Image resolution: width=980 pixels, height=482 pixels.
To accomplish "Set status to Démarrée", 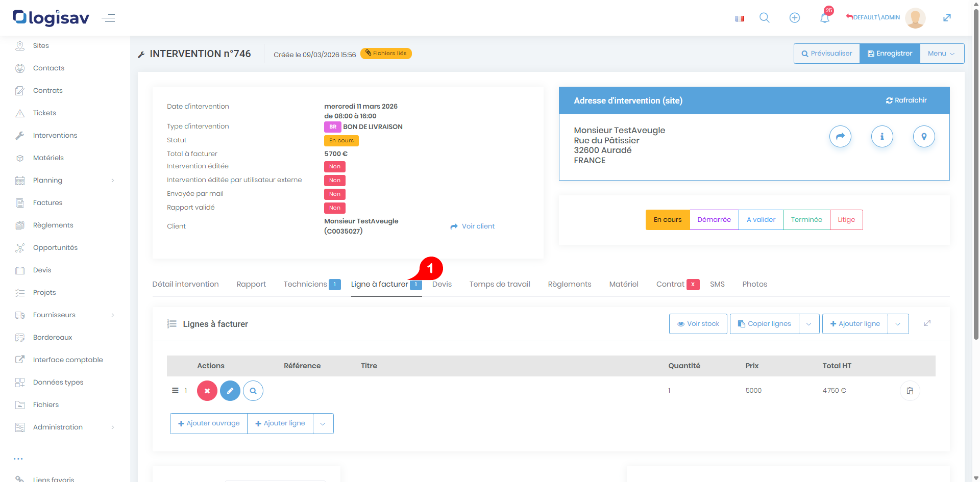I will (714, 220).
